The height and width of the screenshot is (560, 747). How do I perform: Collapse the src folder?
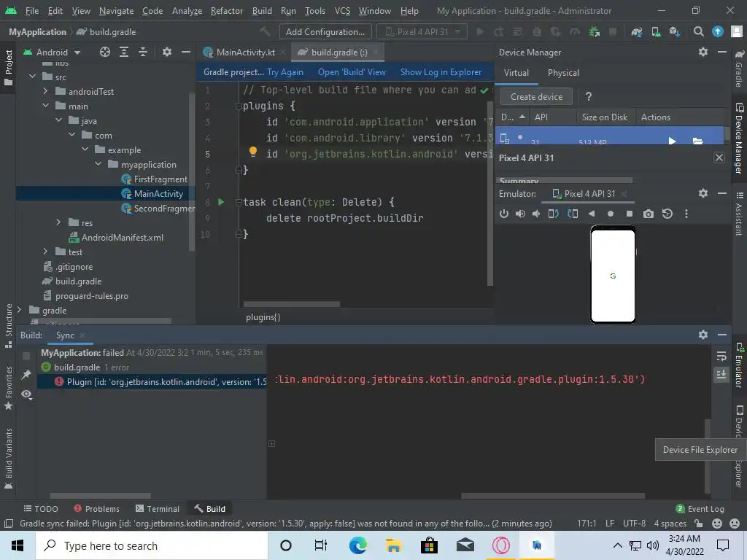[x=32, y=76]
